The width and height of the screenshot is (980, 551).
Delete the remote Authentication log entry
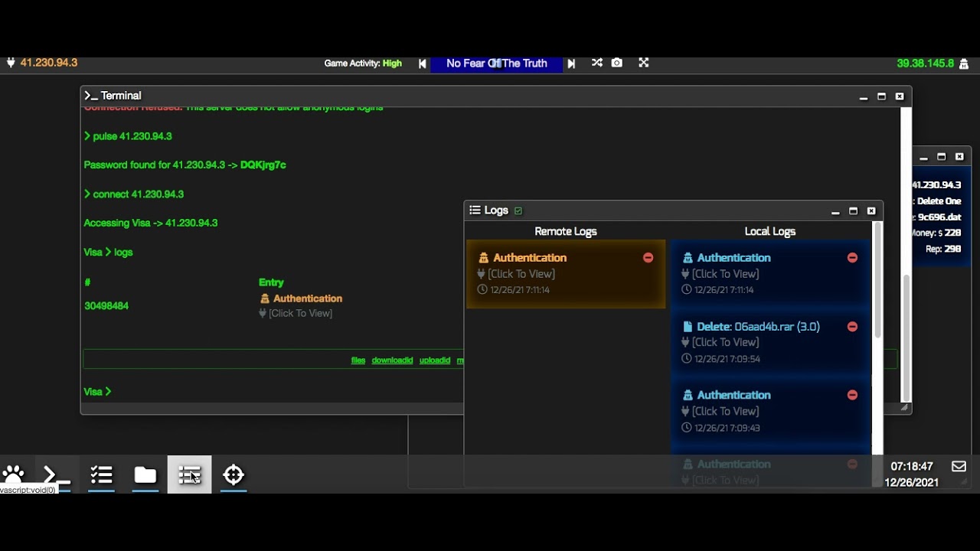tap(648, 258)
